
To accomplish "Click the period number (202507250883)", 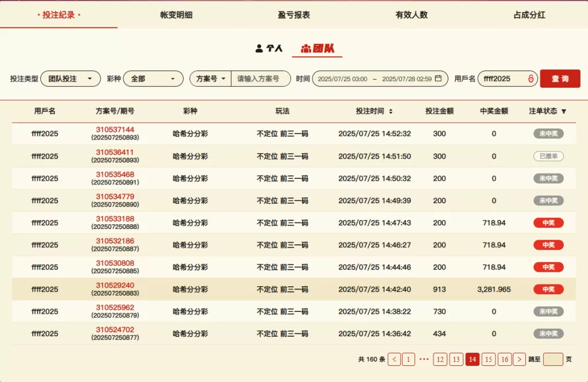I will click(x=115, y=293).
